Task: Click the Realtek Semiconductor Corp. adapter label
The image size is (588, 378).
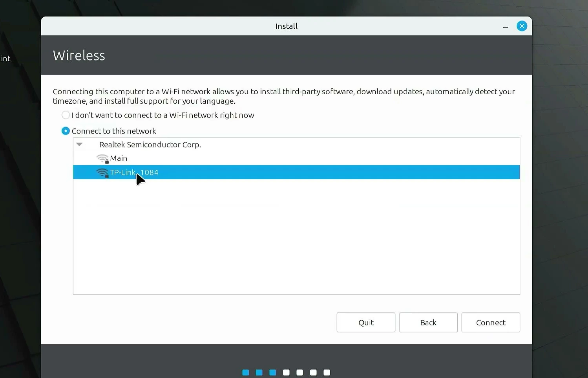Action: tap(150, 145)
